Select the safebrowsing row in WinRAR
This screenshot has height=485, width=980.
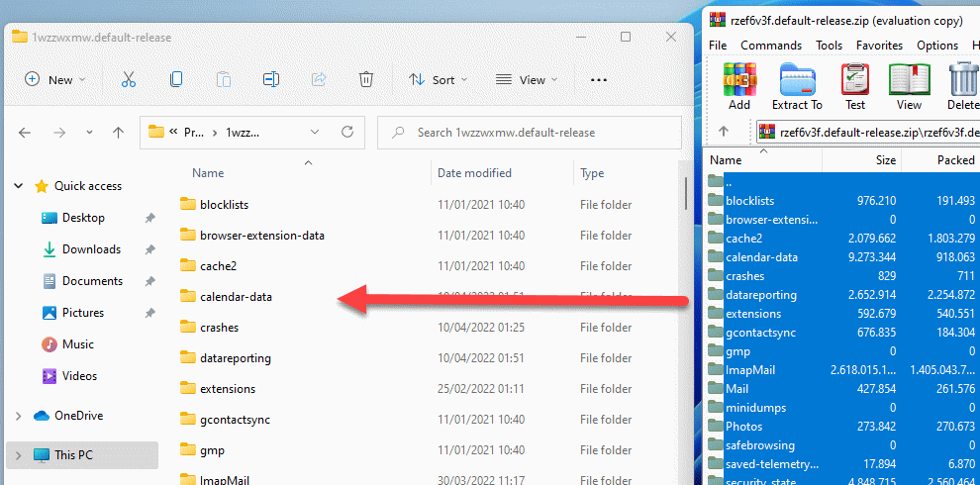(842, 445)
